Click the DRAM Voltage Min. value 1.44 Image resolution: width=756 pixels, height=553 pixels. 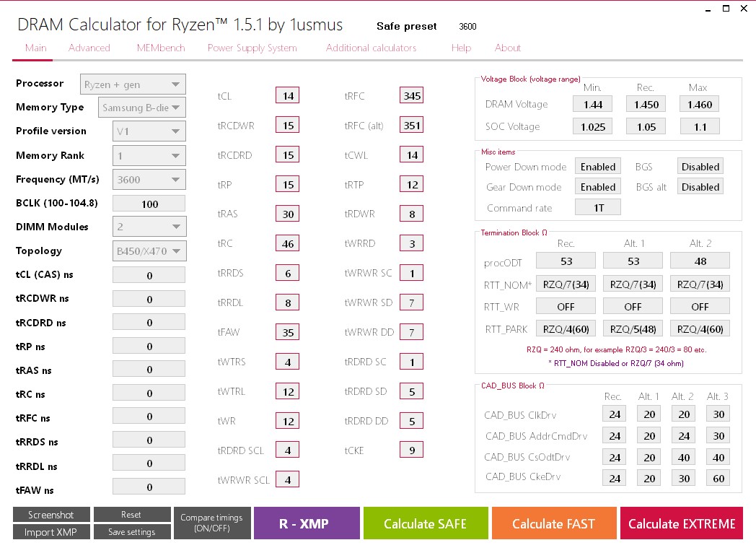coord(592,104)
